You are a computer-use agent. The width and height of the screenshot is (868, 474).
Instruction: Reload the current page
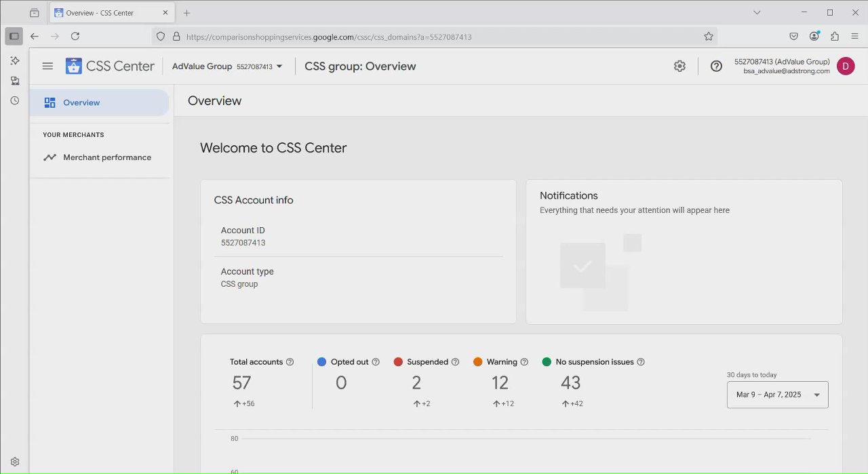pos(75,37)
